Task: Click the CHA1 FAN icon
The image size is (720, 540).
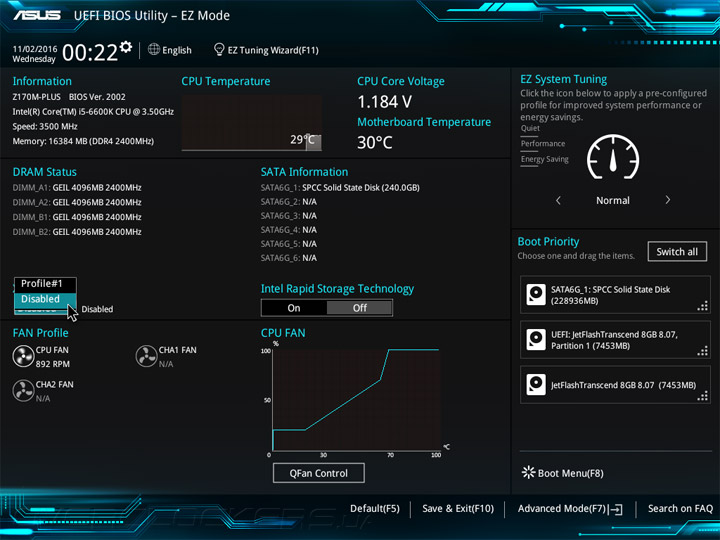Action: click(146, 356)
